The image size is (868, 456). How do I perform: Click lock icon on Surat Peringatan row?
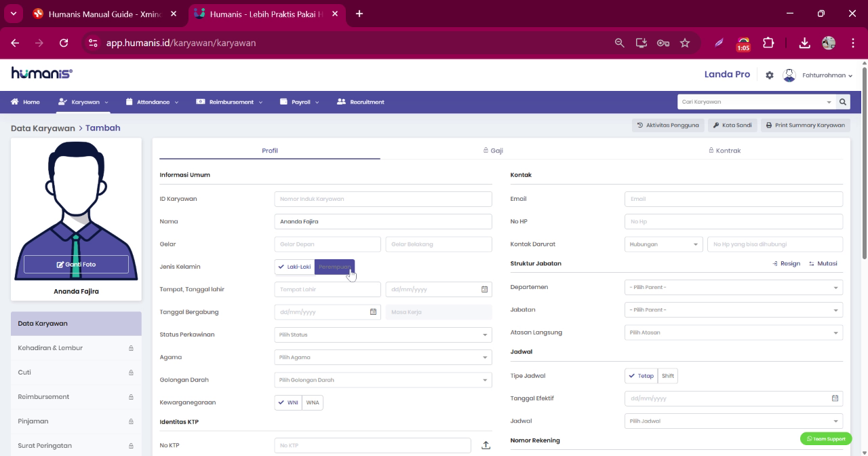pos(131,446)
